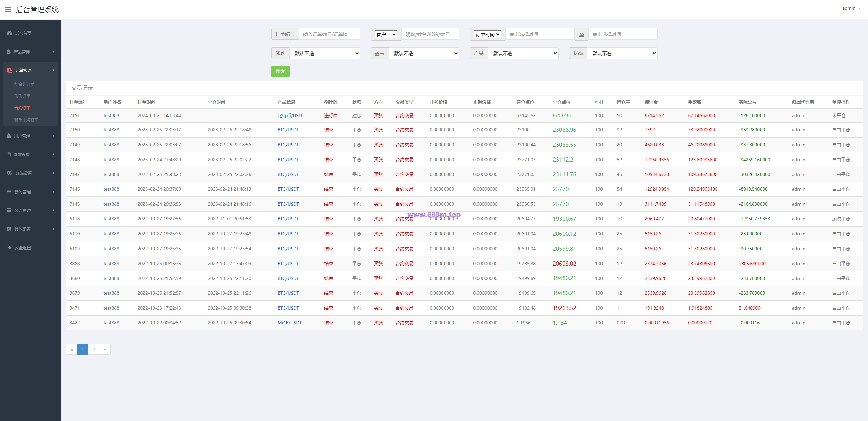Image resolution: width=868 pixels, height=421 pixels.
Task: Open test888 user link for order 7151
Action: pos(111,115)
